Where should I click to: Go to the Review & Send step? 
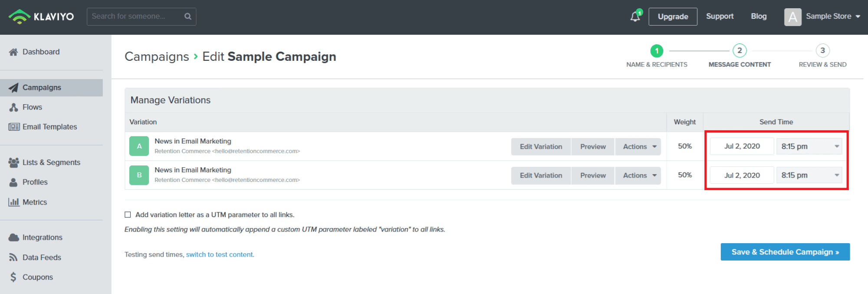pyautogui.click(x=822, y=56)
